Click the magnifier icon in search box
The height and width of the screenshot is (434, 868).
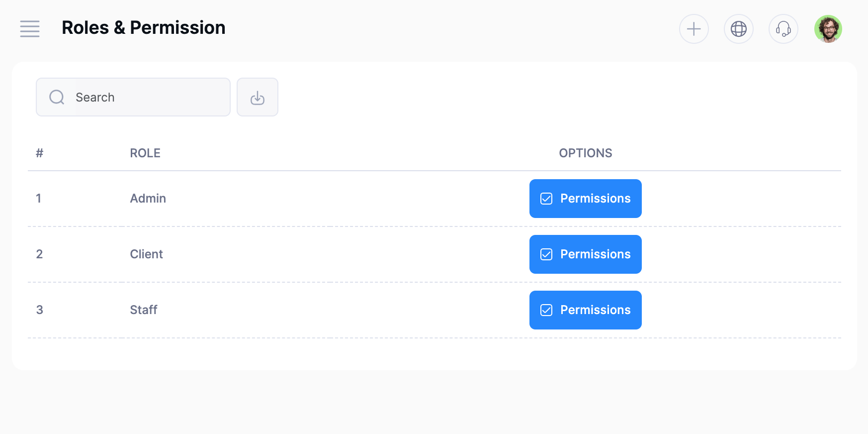point(57,97)
